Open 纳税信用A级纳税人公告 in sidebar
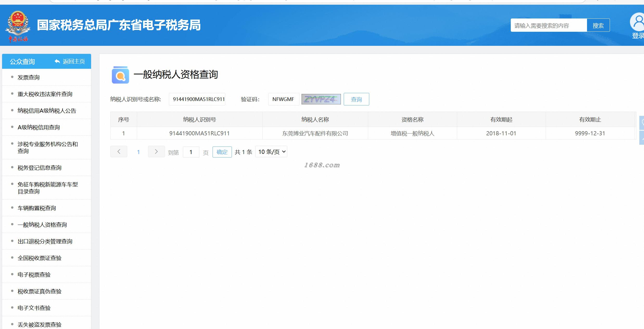The height and width of the screenshot is (329, 644). [47, 111]
